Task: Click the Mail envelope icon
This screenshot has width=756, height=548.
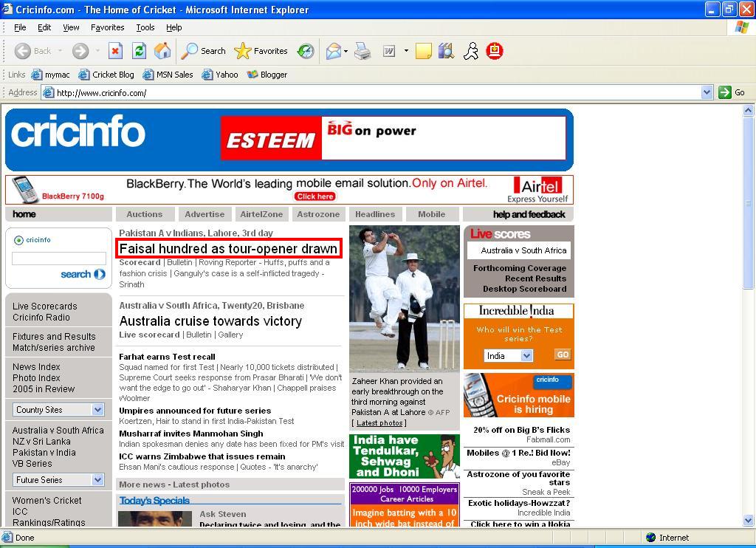Action: (333, 51)
